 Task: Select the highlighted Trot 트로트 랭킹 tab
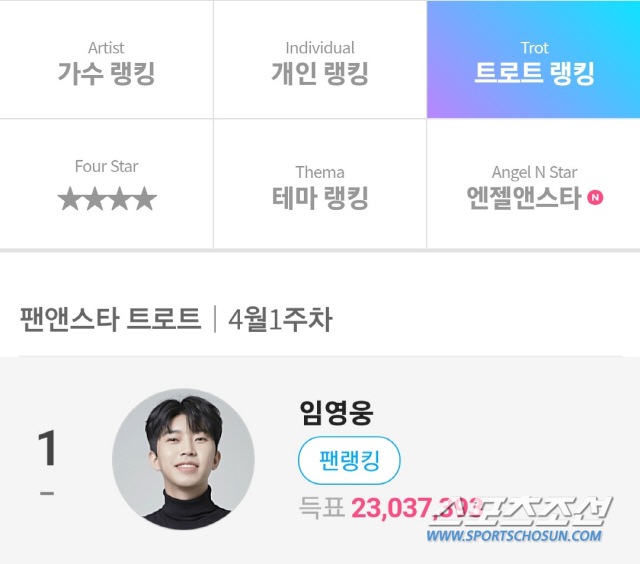pyautogui.click(x=533, y=60)
